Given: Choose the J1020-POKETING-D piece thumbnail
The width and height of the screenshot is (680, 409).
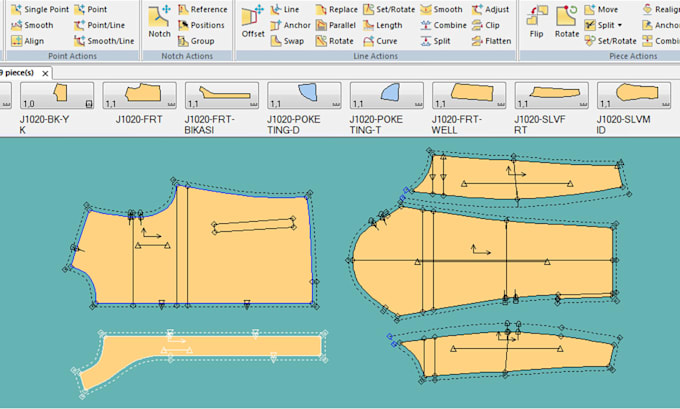Looking at the screenshot, I should [x=304, y=95].
